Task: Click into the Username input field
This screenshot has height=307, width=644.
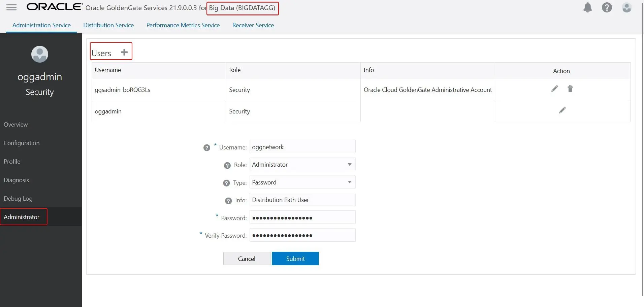Action: coord(302,147)
